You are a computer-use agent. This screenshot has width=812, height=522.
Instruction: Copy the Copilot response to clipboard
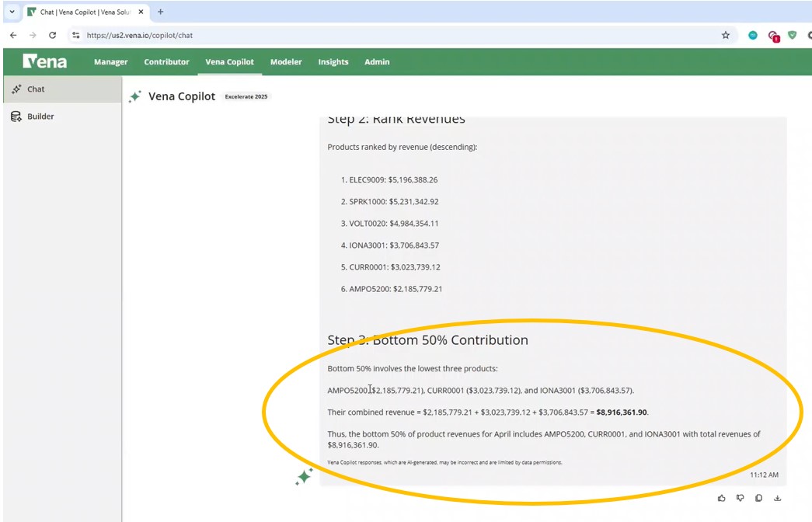[759, 498]
